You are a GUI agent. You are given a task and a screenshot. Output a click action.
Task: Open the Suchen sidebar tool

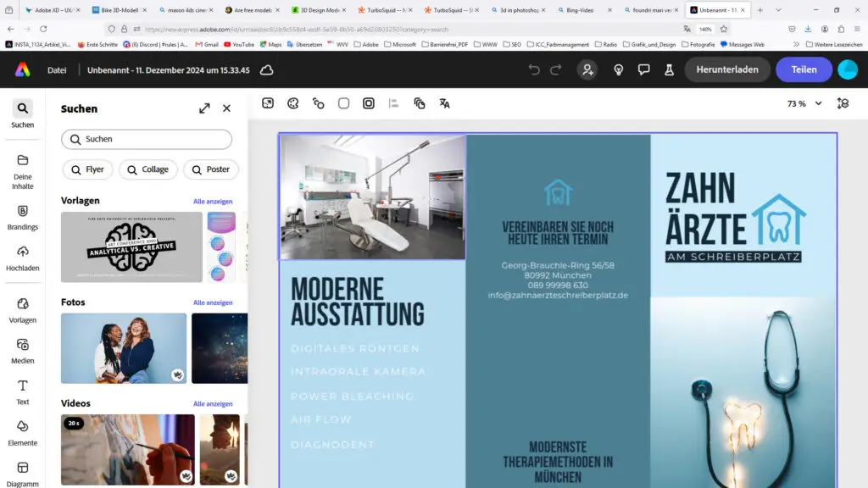pyautogui.click(x=22, y=114)
